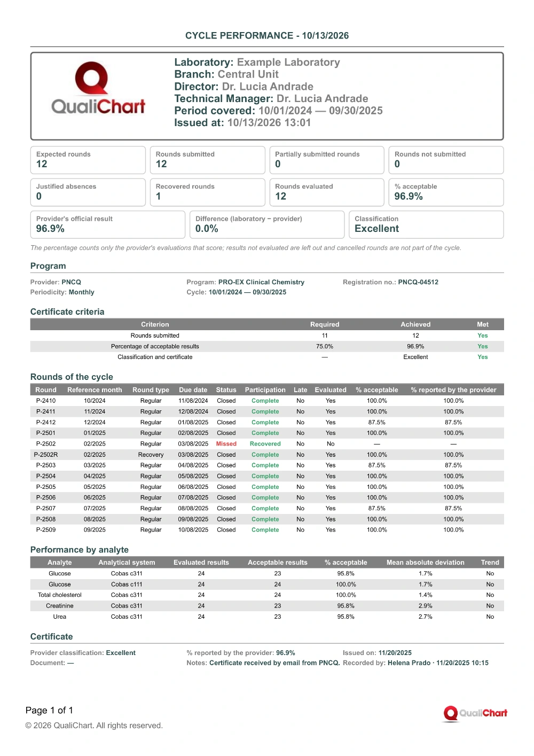Click the 'Performance by analyte' heading

point(80,550)
